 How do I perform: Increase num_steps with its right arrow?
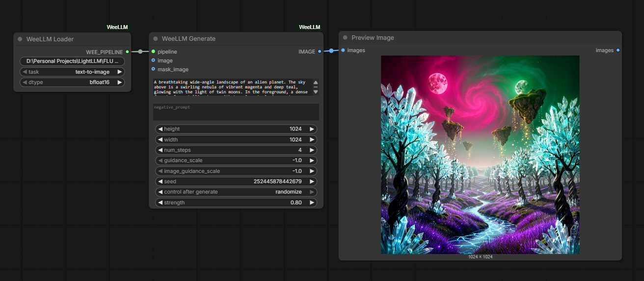(x=312, y=150)
